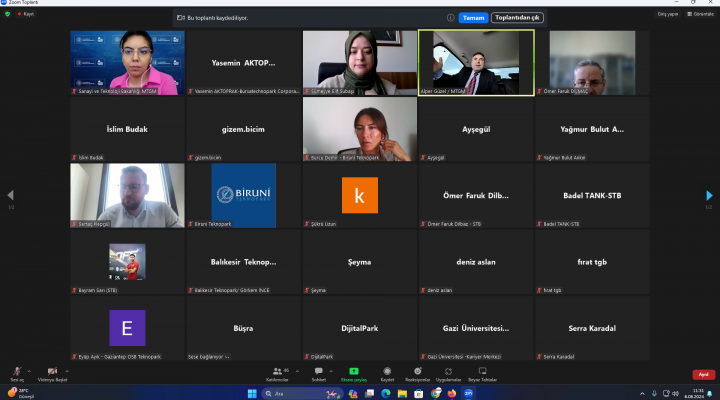Click Kayıt recording indicator
Viewport: 720px width, 400px height.
click(26, 14)
